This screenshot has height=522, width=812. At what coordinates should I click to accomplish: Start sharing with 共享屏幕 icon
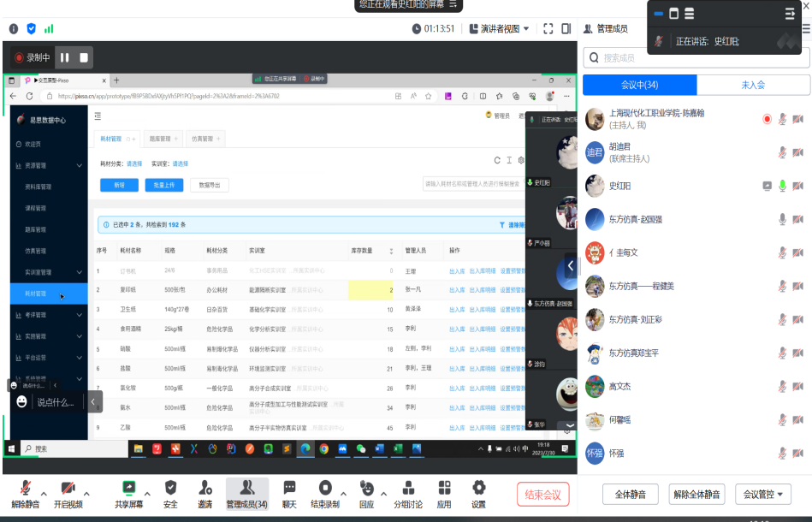coord(129,488)
